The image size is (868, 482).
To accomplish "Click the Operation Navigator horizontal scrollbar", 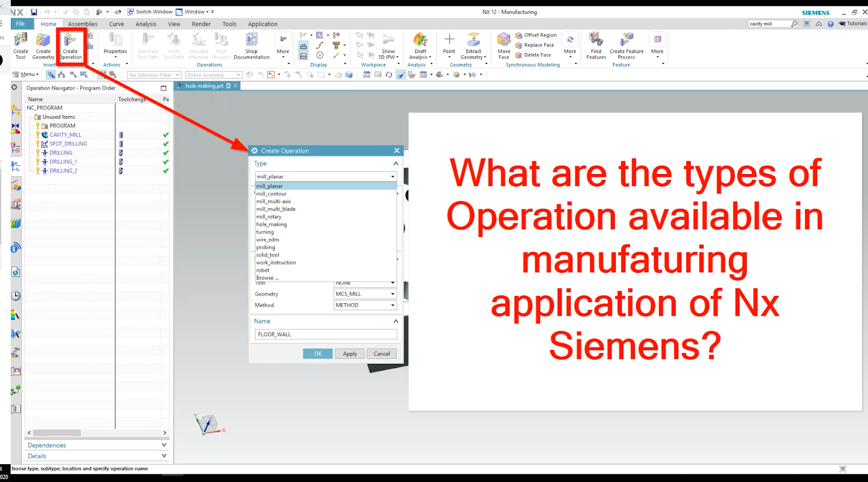I will [x=56, y=433].
